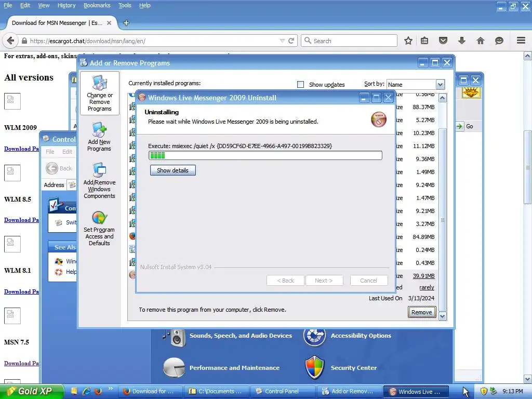
Task: Click Remove button in program list
Action: [x=422, y=312]
